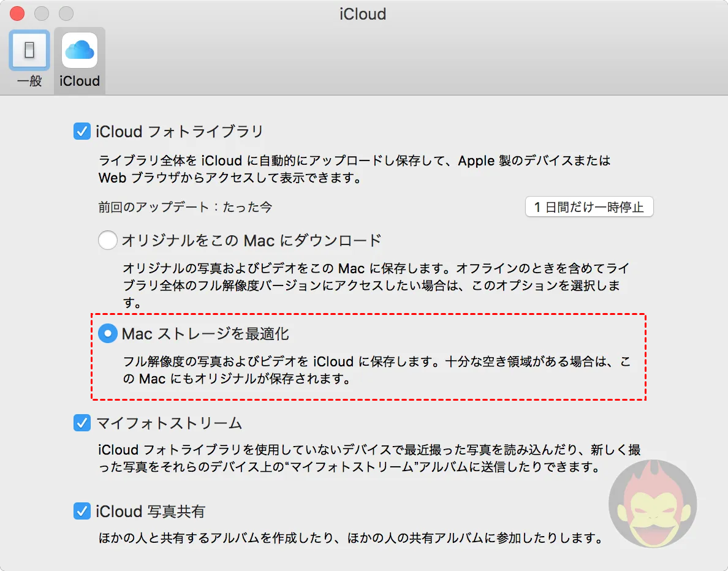This screenshot has height=571, width=728.
Task: Click the マイフォトストリーム description paragraph
Action: coord(368,459)
